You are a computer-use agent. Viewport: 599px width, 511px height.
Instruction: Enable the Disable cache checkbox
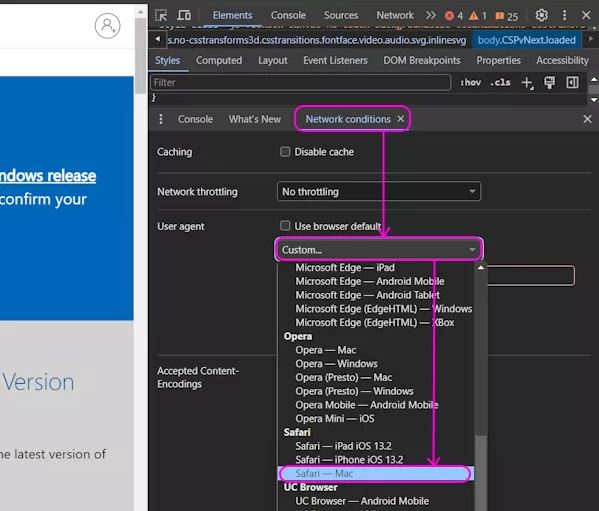[x=285, y=152]
